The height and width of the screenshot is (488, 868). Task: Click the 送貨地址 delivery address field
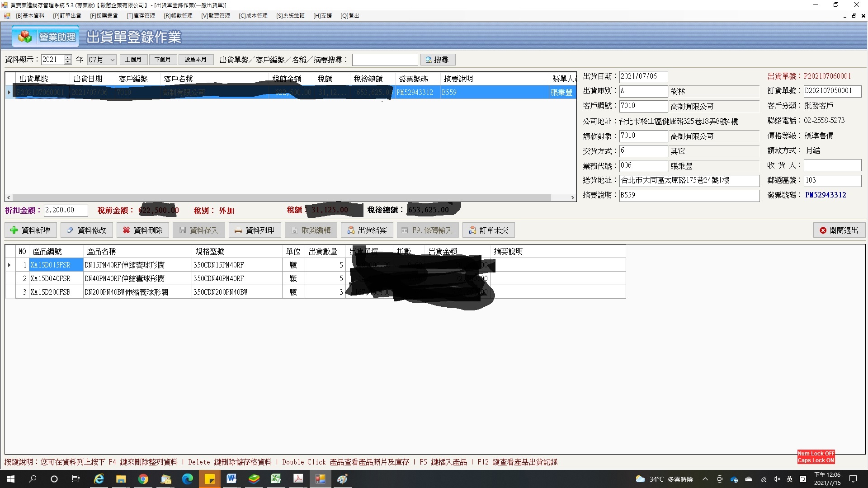pos(689,181)
